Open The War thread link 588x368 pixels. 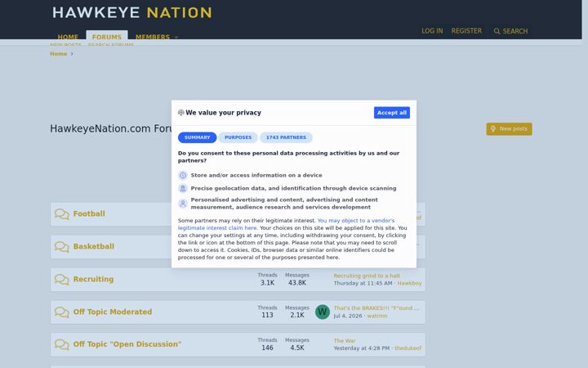point(345,340)
